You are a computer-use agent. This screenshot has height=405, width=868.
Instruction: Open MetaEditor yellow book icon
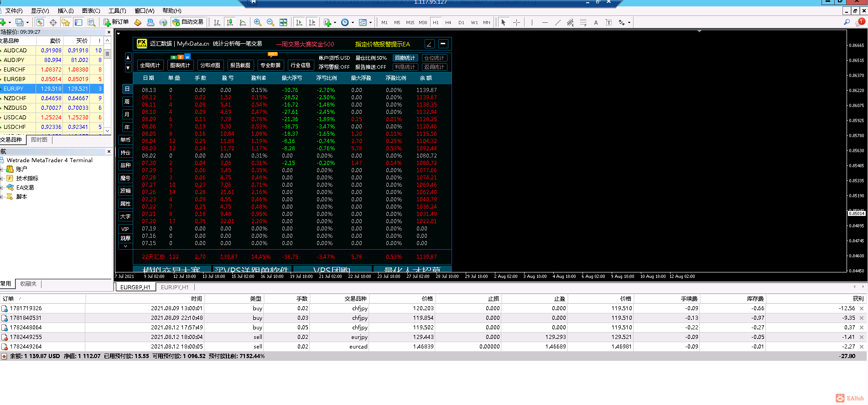pyautogui.click(x=138, y=22)
